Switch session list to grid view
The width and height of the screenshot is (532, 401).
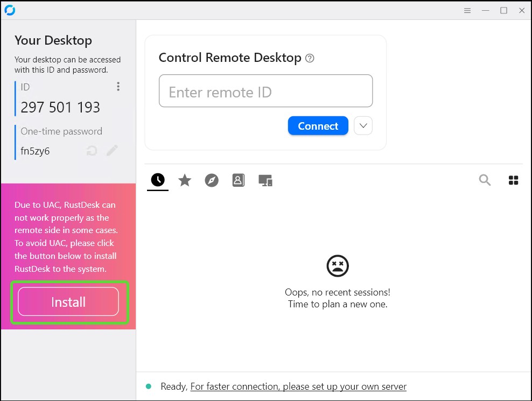(x=513, y=180)
